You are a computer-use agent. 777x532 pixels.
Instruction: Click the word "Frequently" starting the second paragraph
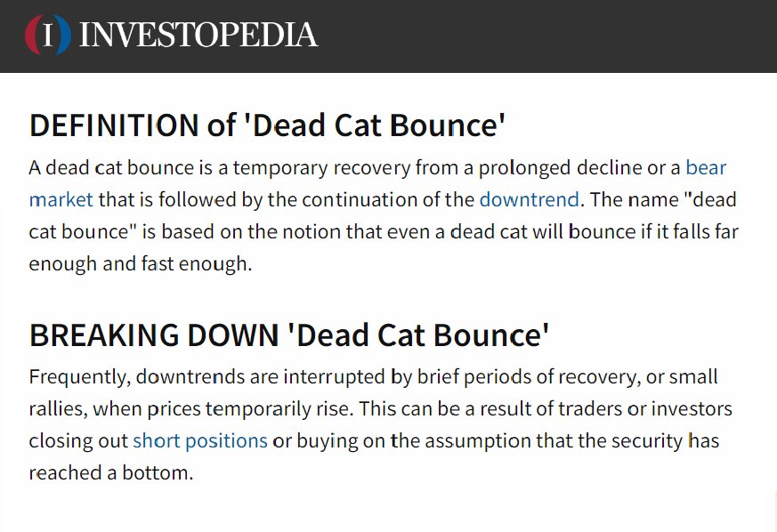[x=80, y=377]
